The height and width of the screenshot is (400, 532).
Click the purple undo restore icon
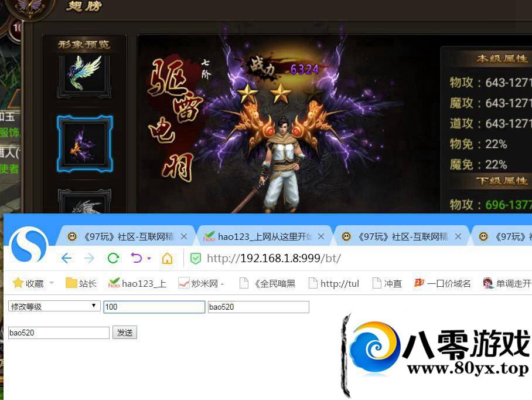137,259
